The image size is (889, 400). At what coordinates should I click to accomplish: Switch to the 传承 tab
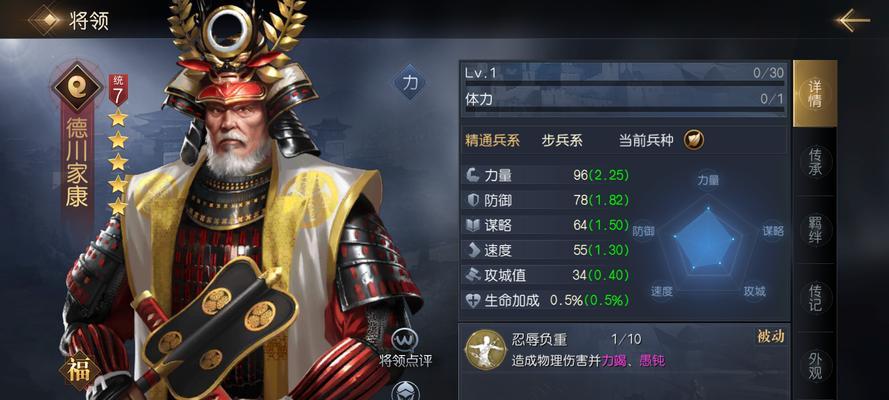pyautogui.click(x=815, y=161)
